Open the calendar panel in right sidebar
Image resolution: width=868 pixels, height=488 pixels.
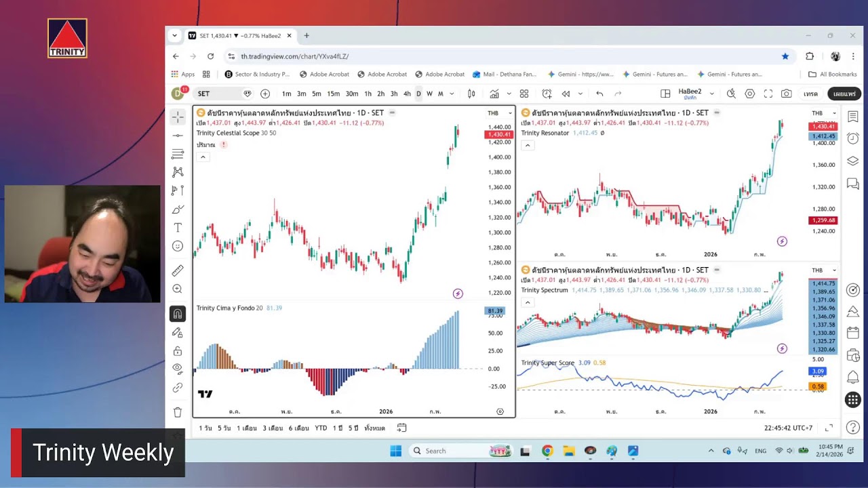853,333
